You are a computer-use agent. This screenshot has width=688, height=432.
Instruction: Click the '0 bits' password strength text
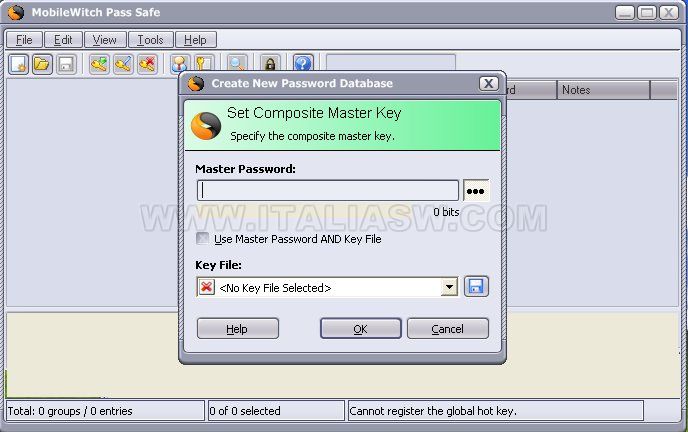pyautogui.click(x=446, y=212)
